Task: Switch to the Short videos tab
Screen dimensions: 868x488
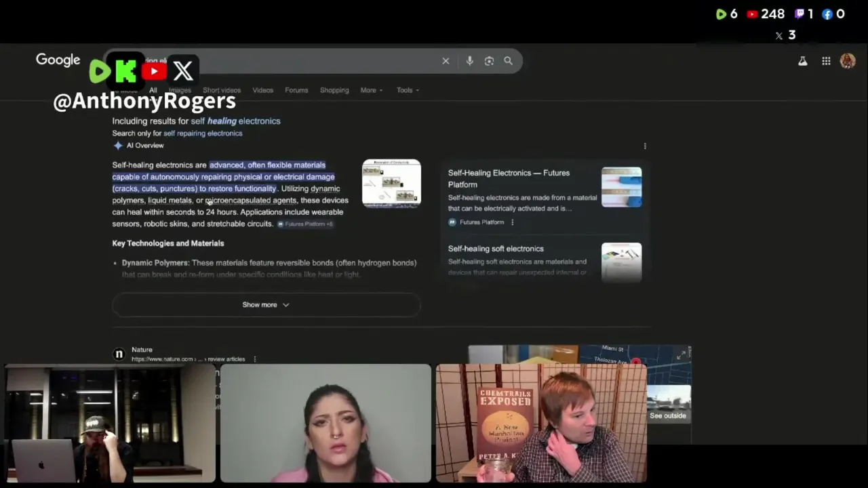Action: click(222, 90)
